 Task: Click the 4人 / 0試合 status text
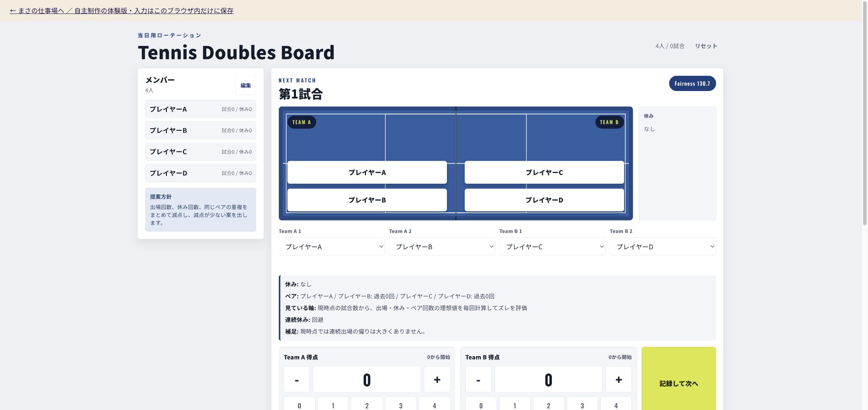(x=670, y=46)
